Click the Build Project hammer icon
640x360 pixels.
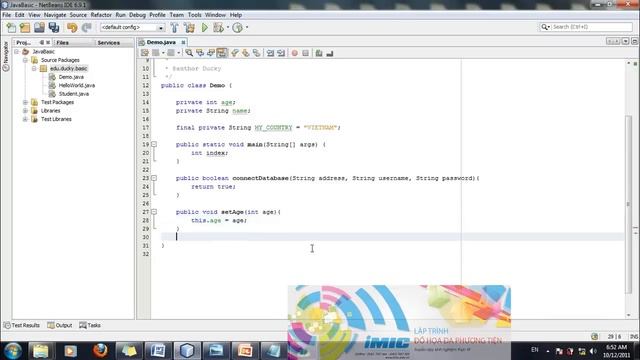click(x=174, y=27)
